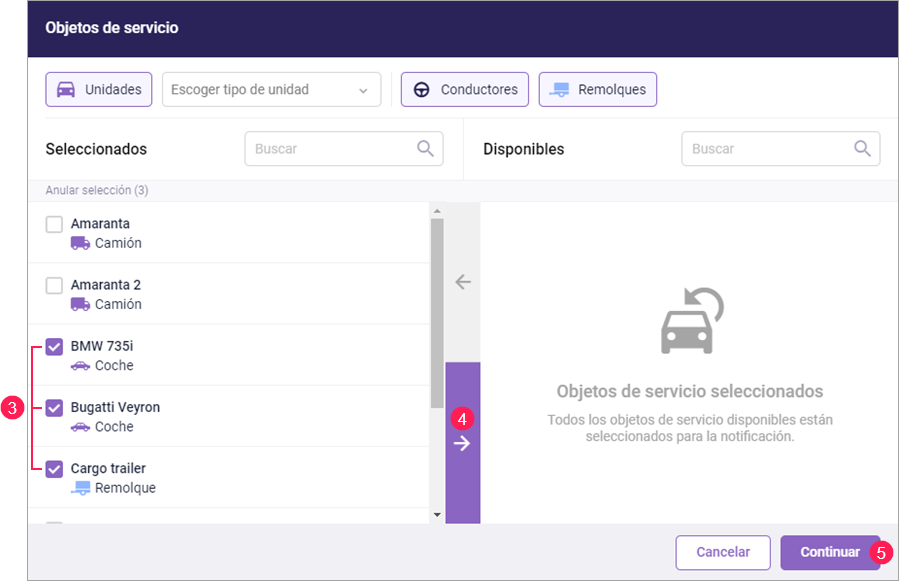The image size is (899, 581).
Task: Click the purple right arrow move button
Action: point(462,444)
